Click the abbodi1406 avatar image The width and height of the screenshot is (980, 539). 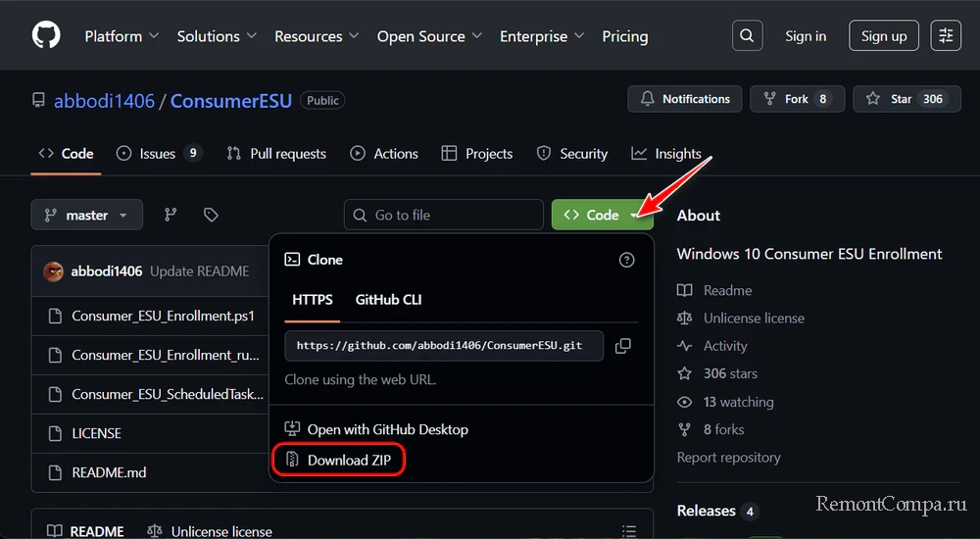coord(54,271)
